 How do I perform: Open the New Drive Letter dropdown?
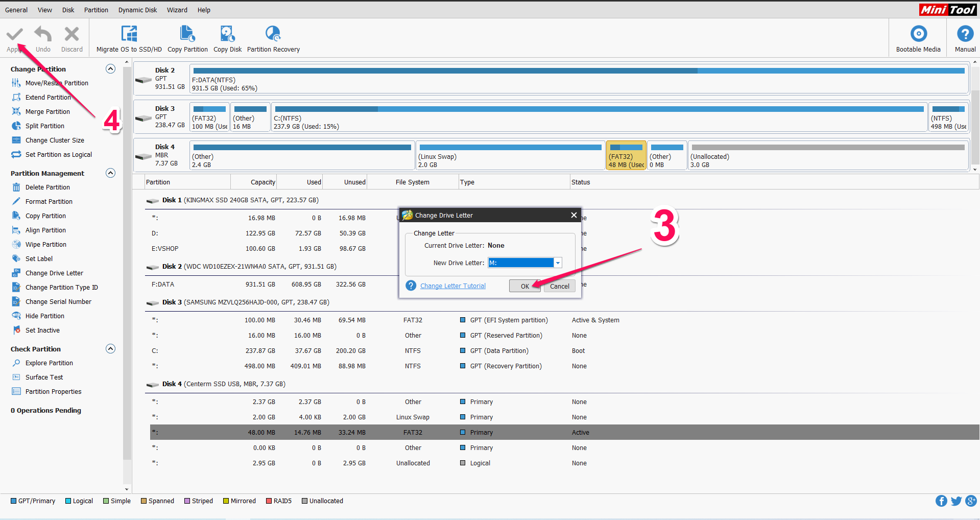558,263
